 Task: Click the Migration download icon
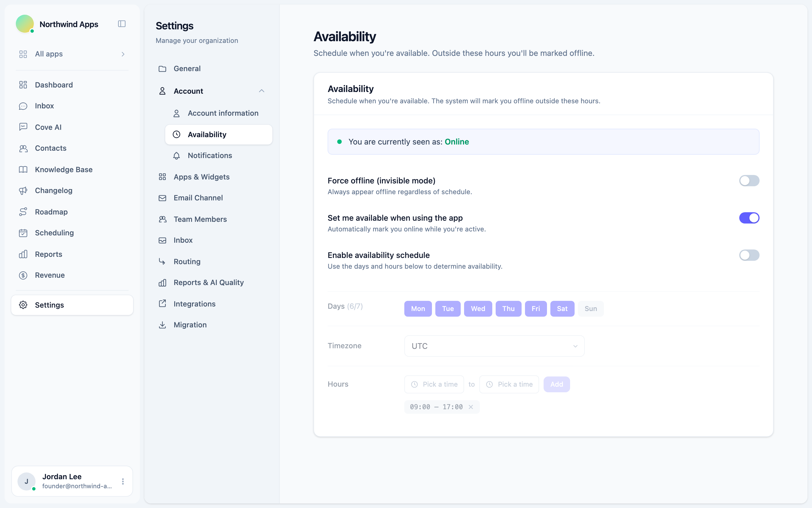click(x=162, y=325)
